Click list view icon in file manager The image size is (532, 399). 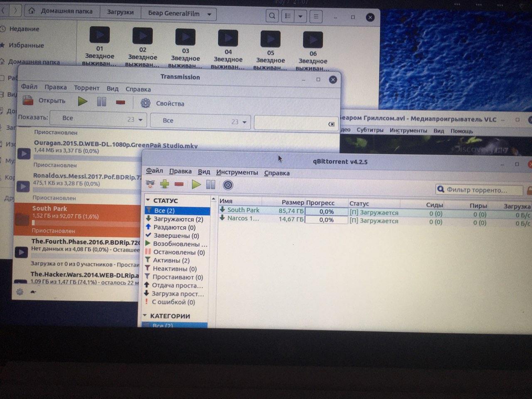288,16
